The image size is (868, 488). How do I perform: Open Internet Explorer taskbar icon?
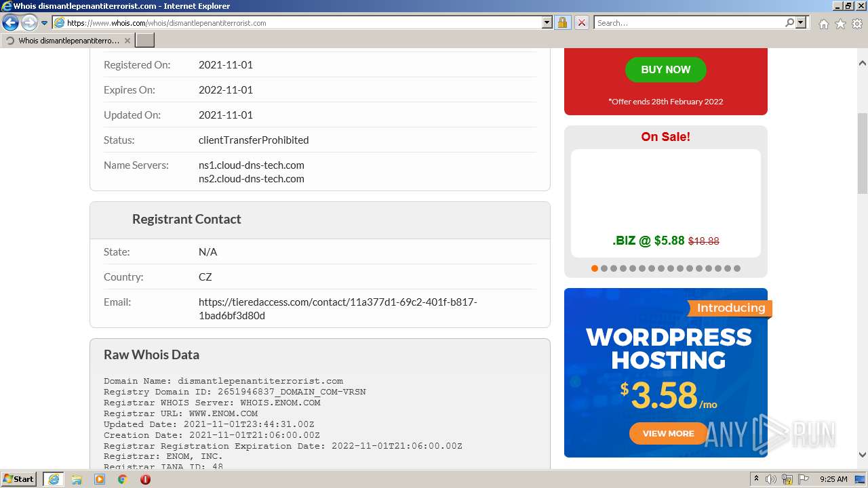[53, 479]
